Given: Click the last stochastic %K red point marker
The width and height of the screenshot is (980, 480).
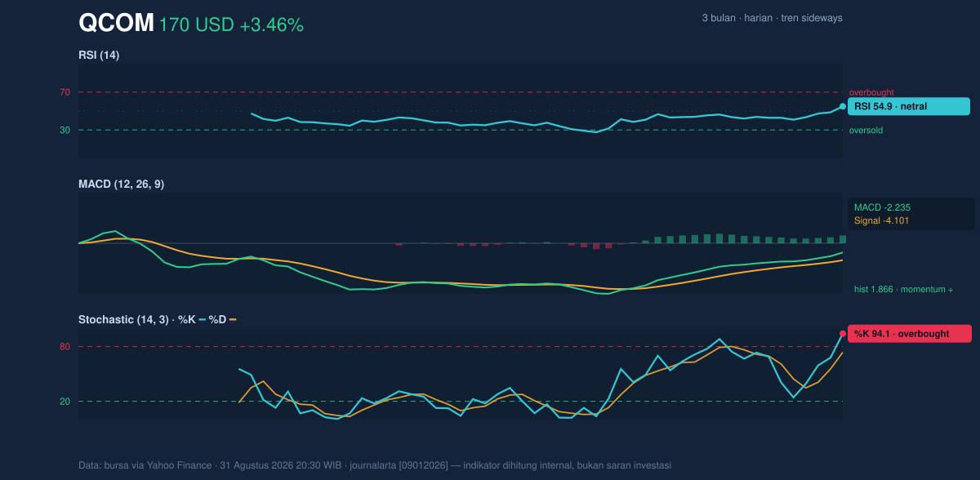Looking at the screenshot, I should click(x=843, y=333).
